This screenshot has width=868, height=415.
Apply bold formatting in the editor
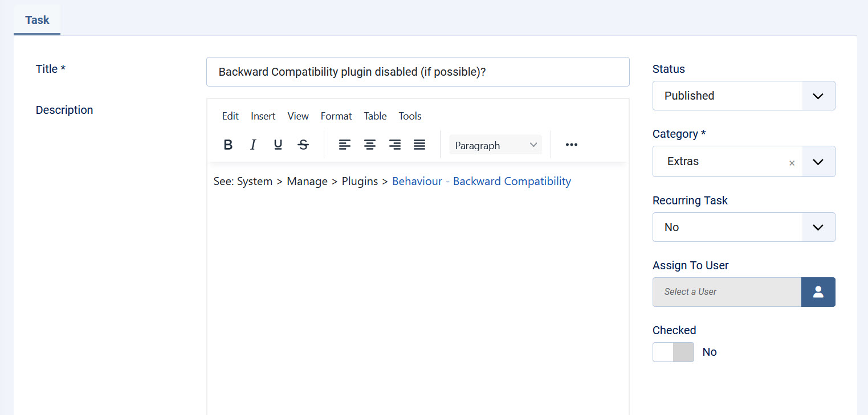click(x=228, y=145)
